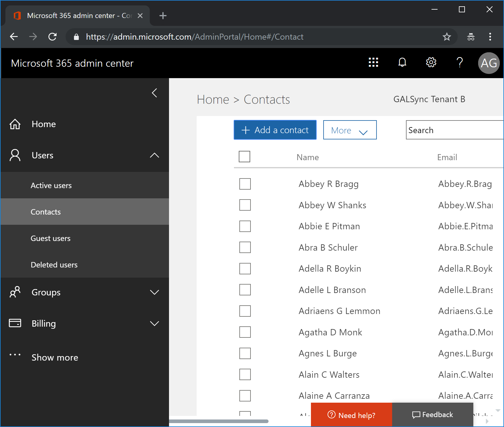This screenshot has width=504, height=427.
Task: Open the AG account avatar menu
Action: [489, 63]
